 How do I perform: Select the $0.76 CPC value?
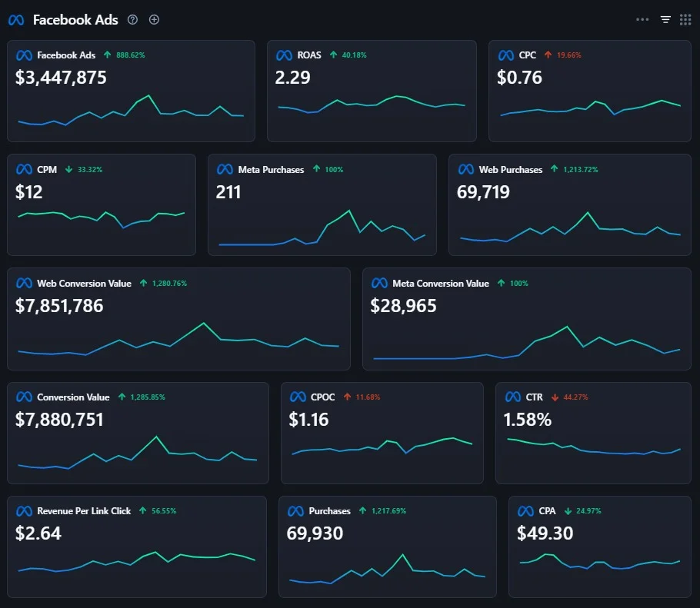tap(520, 78)
